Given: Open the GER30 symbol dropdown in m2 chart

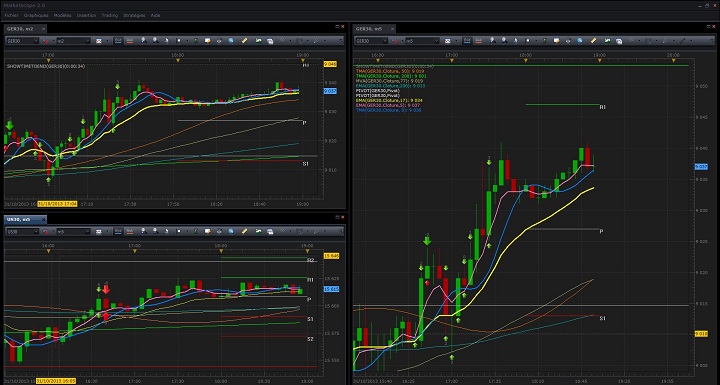Looking at the screenshot, I should point(22,41).
